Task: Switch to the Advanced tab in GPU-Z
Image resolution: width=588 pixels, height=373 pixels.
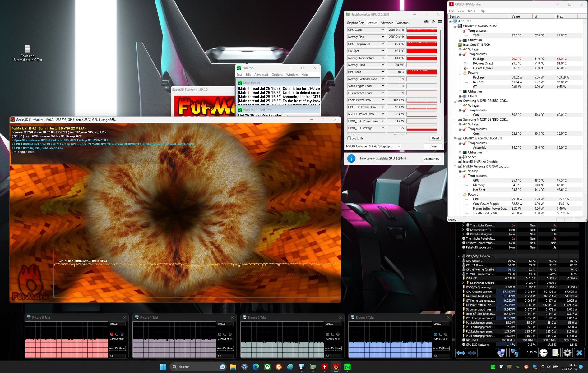Action: tap(387, 23)
